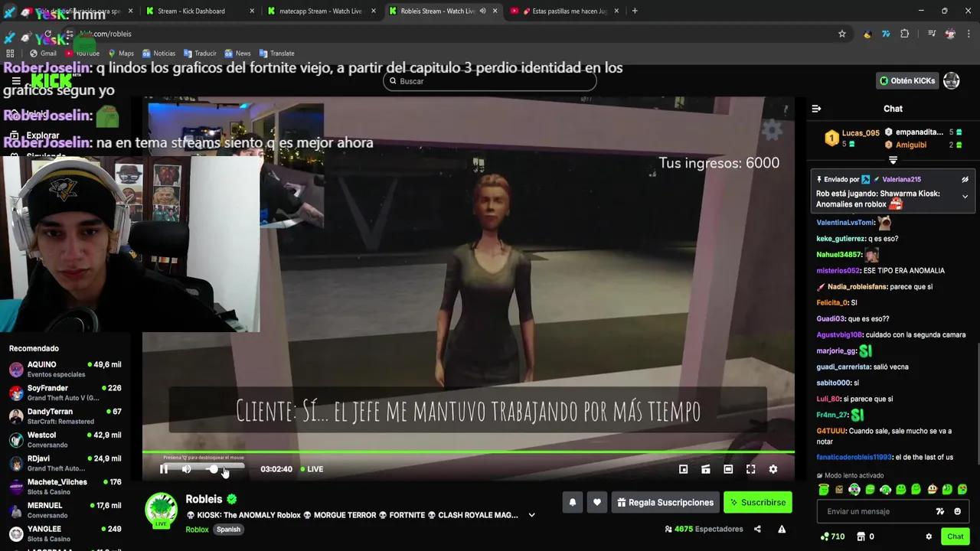Screen dimensions: 980x551
Task: Select the Spanish language tag
Action: [228, 530]
